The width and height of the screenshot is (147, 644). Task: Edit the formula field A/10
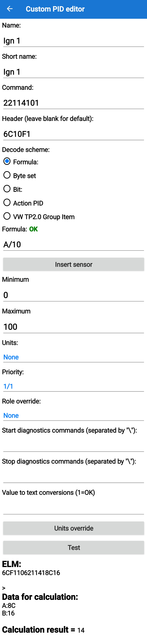[x=73, y=244]
